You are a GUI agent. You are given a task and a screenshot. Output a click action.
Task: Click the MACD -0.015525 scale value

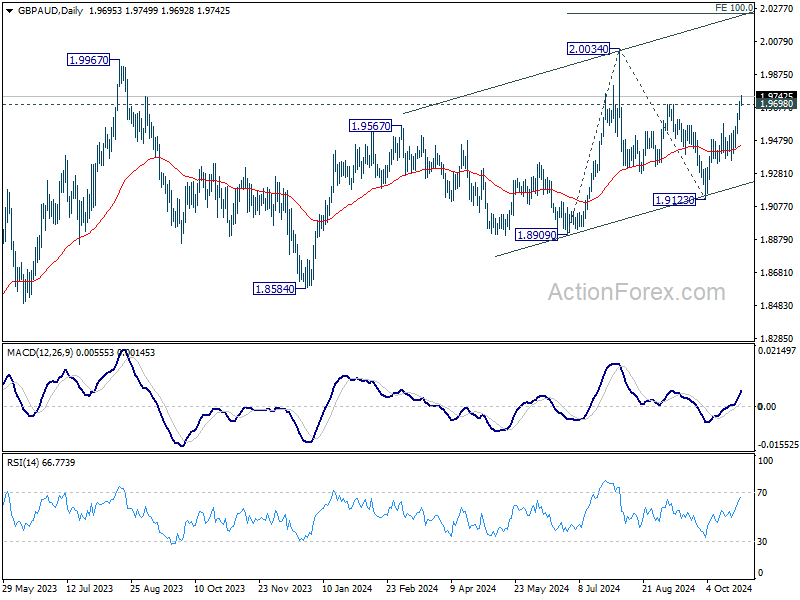click(x=778, y=445)
